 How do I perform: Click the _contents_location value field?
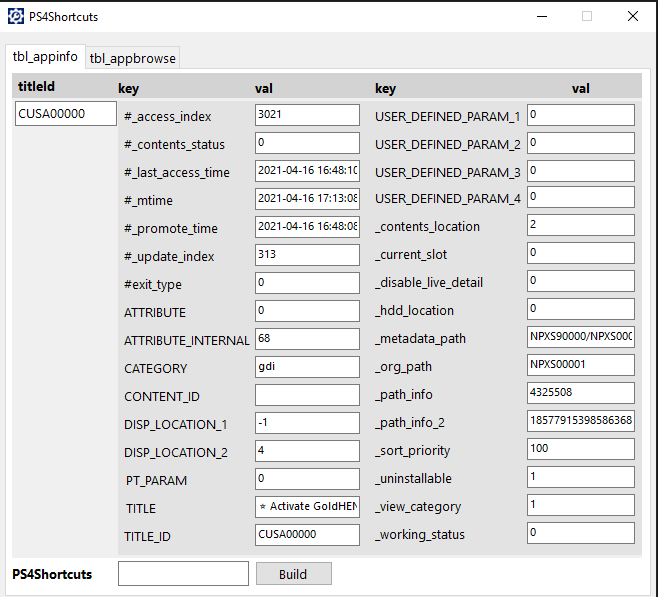[581, 225]
